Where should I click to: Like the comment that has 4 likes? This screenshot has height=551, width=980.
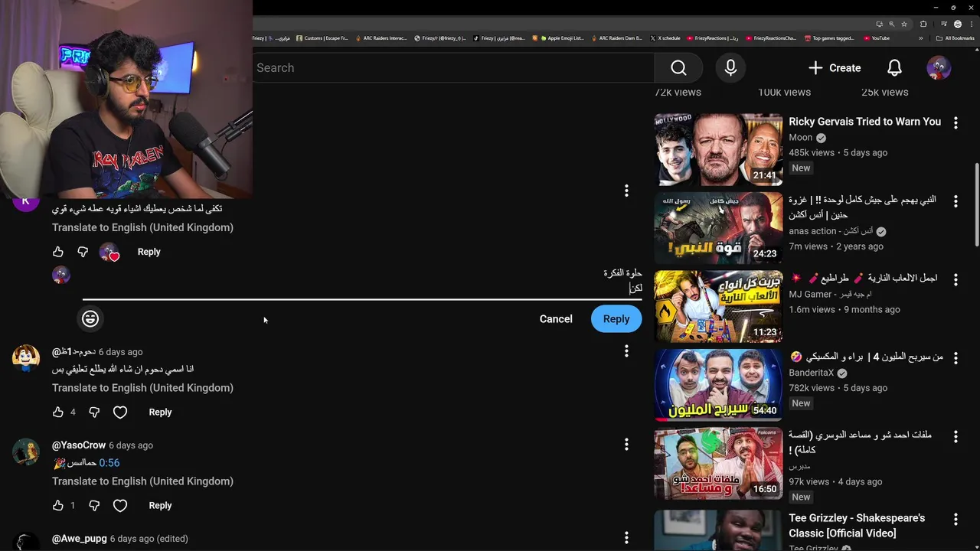58,412
